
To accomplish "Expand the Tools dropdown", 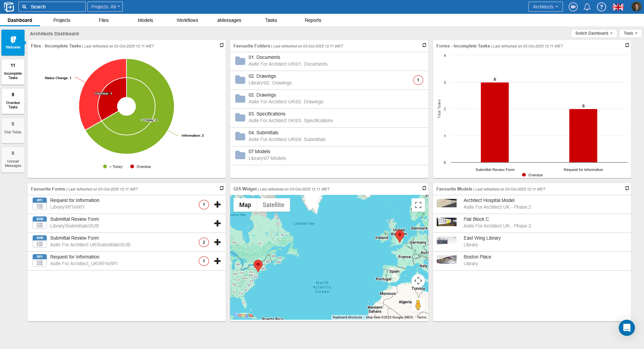I will pos(630,33).
